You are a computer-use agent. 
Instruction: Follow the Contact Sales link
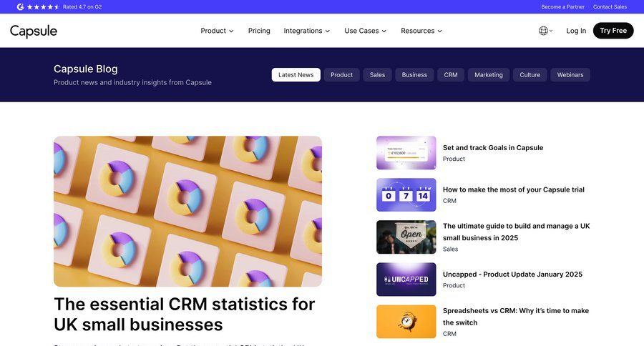pos(610,6)
